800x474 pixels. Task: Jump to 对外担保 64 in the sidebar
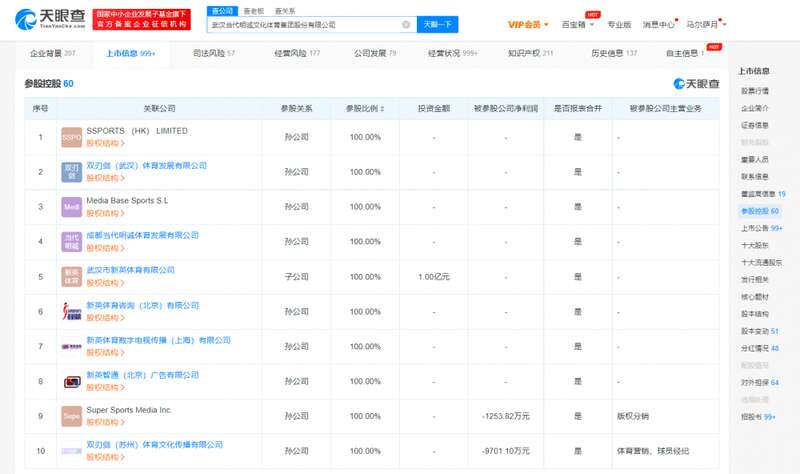click(760, 382)
